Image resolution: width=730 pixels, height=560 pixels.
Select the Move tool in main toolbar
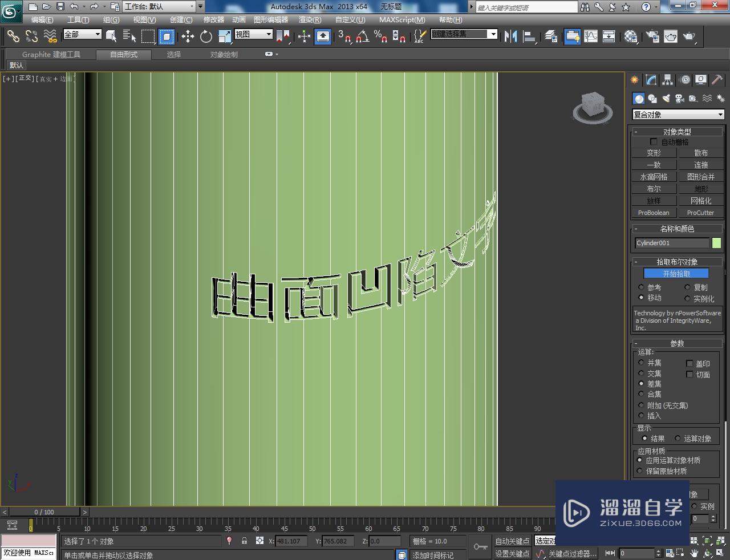(x=188, y=36)
